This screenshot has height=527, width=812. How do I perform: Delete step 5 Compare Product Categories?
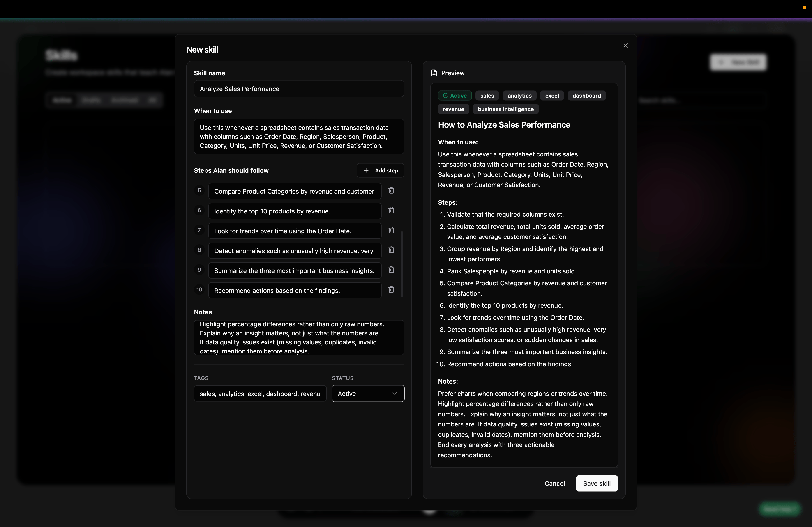pyautogui.click(x=391, y=190)
